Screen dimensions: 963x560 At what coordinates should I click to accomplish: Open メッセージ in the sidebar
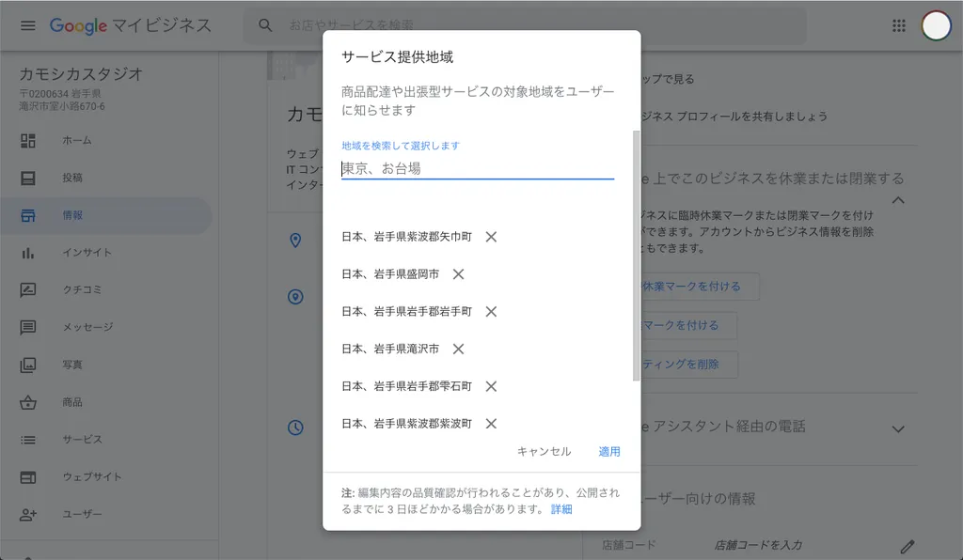click(106, 328)
